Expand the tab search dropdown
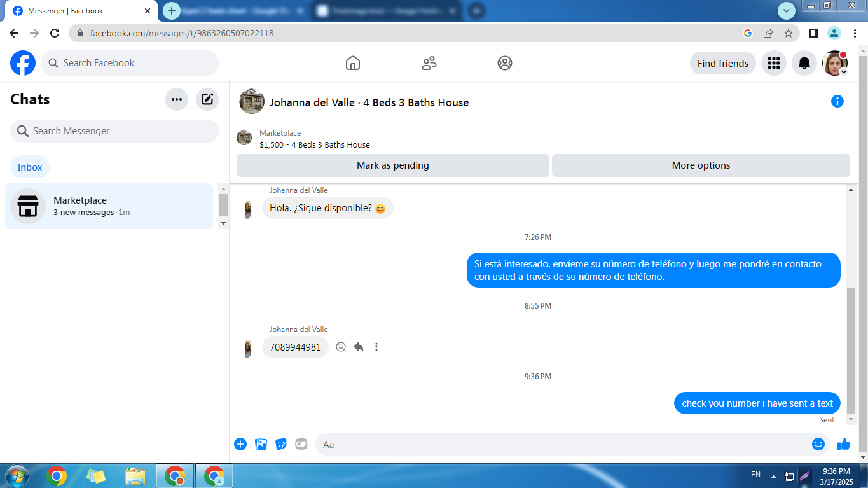Image resolution: width=868 pixels, height=488 pixels. [787, 11]
